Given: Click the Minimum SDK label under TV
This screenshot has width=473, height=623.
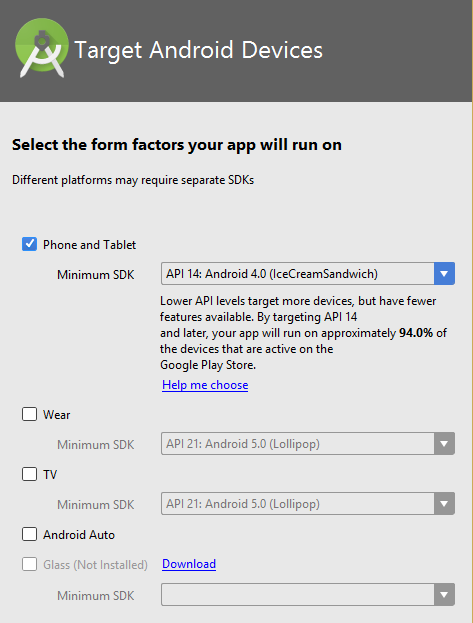Looking at the screenshot, I should (96, 505).
